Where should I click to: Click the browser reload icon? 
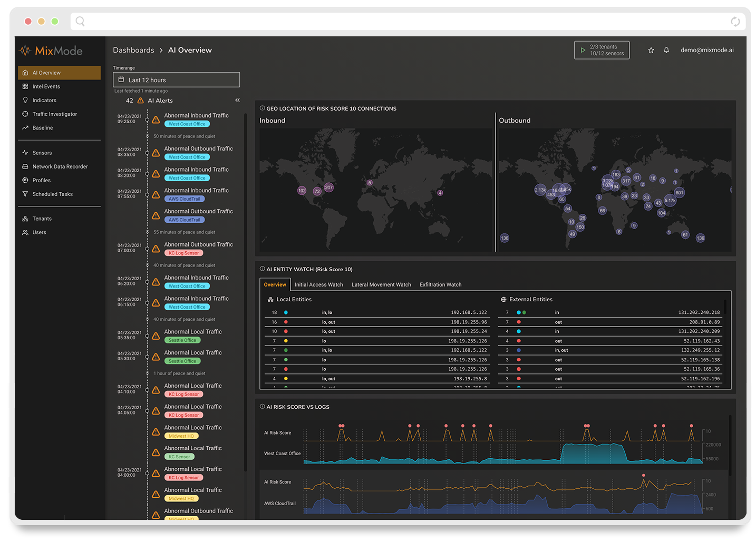pyautogui.click(x=735, y=22)
